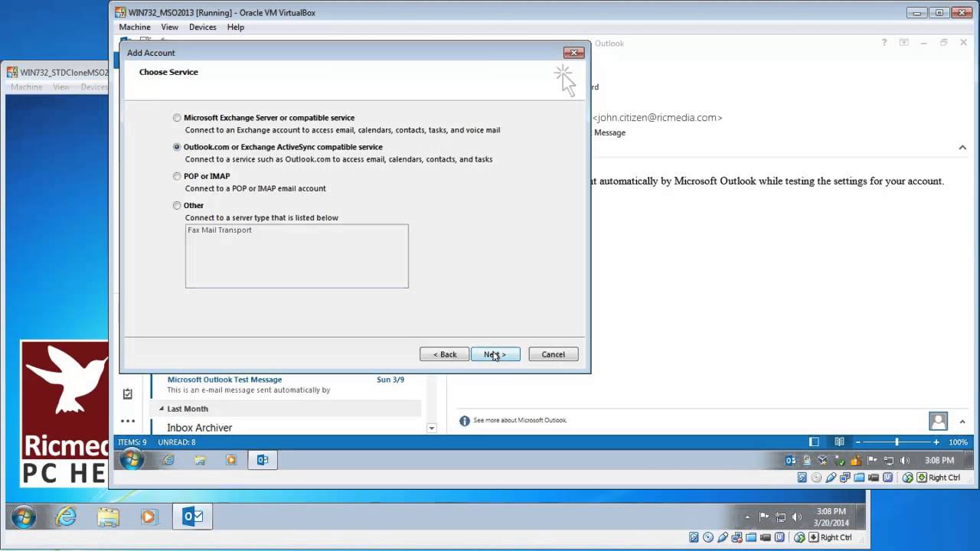Click shared folders indicator in STDClone VM status bar

751,537
